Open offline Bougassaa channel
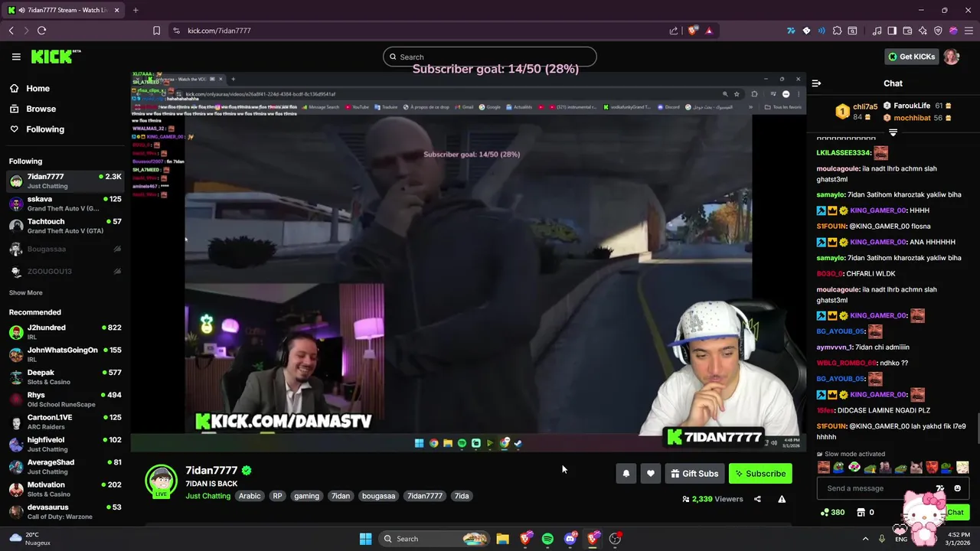 (65, 249)
